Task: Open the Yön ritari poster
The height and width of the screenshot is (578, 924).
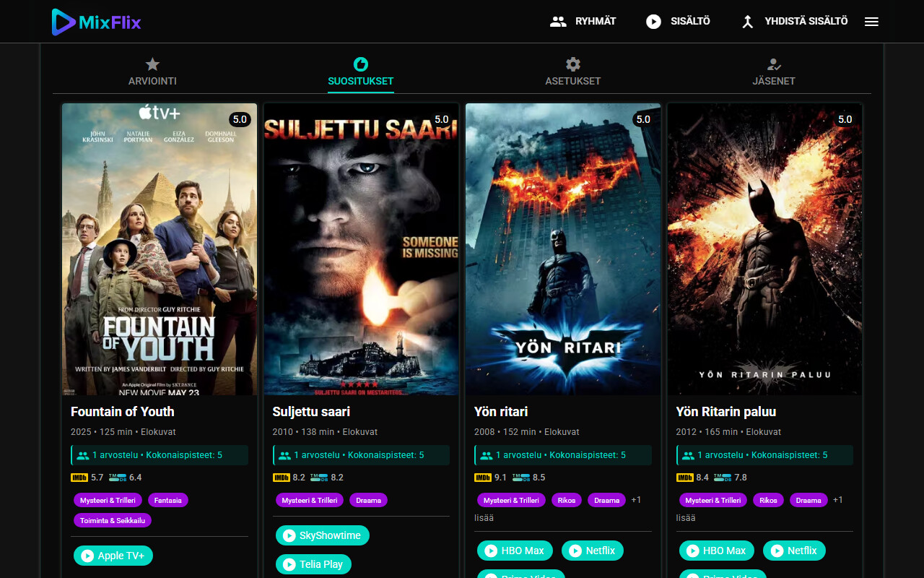Action: coord(563,249)
